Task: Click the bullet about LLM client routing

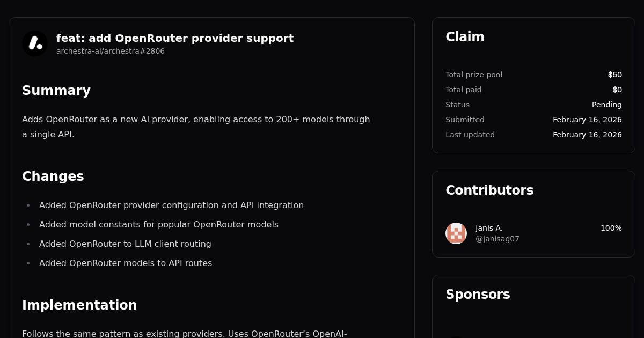Action: coord(125,244)
